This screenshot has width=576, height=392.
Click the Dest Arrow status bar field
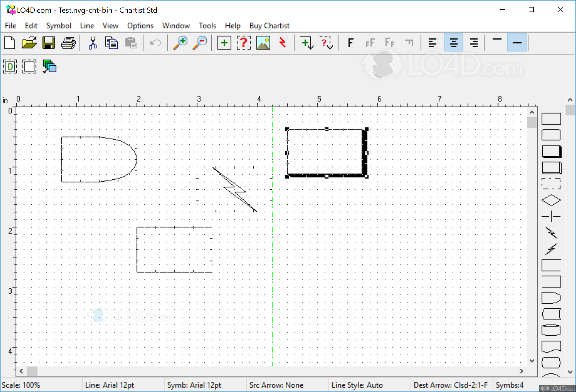450,385
